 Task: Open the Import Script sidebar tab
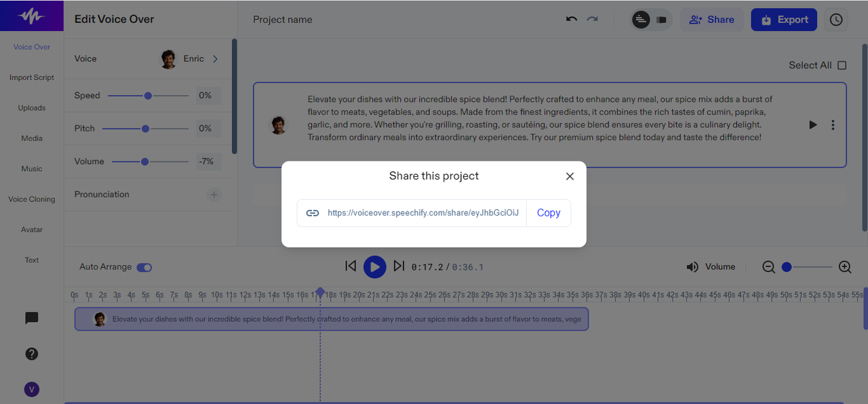(x=32, y=77)
